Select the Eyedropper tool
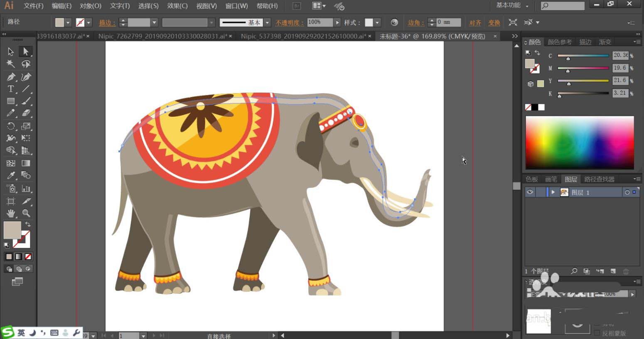 click(x=11, y=175)
